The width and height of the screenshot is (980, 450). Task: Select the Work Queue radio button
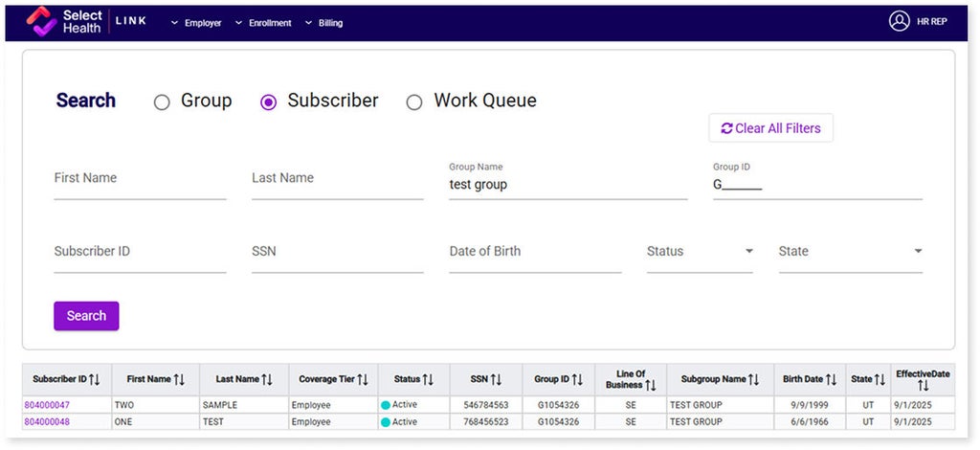414,102
